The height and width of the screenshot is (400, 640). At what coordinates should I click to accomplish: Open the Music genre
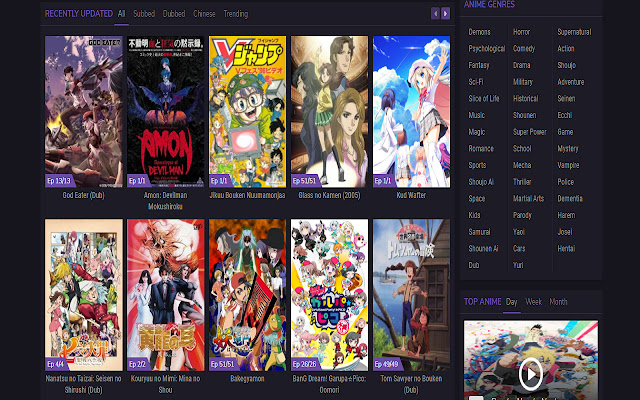click(476, 115)
